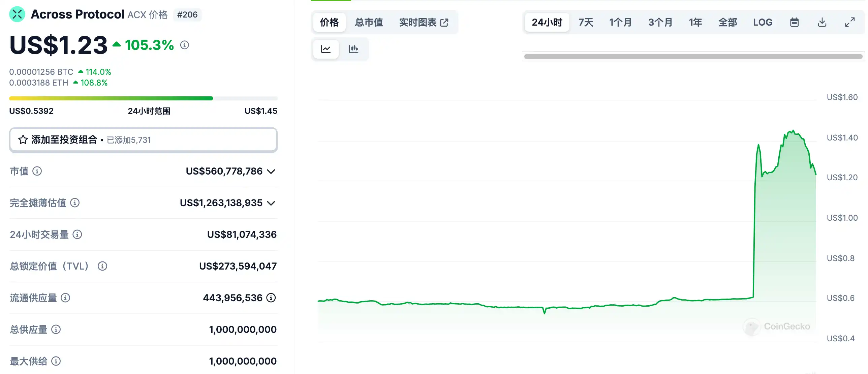Image resolution: width=868 pixels, height=374 pixels.
Task: Expand the fully diluted valuation chevron
Action: click(271, 203)
